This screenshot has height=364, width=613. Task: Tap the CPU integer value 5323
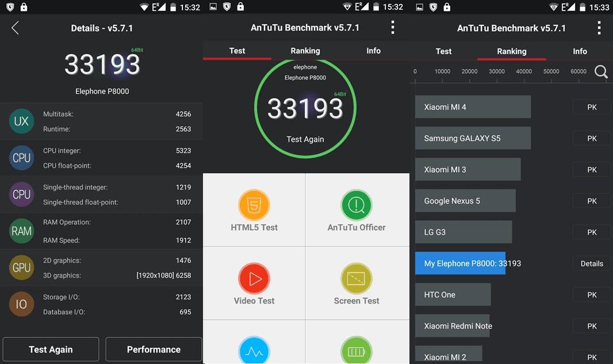(x=183, y=151)
